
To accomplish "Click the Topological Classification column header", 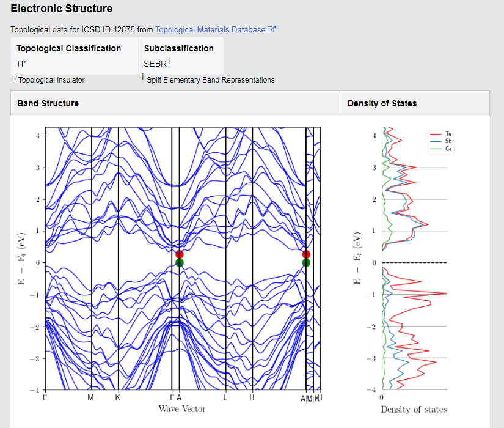I will (x=69, y=48).
